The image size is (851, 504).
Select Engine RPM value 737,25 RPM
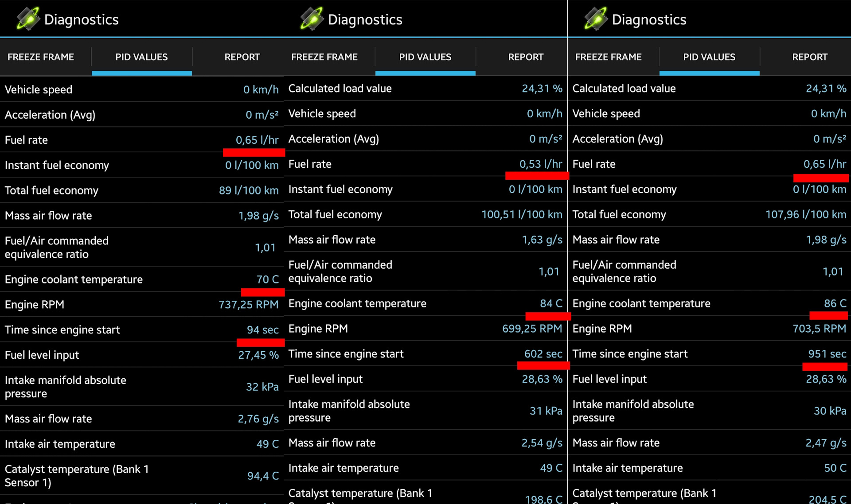[x=249, y=305]
